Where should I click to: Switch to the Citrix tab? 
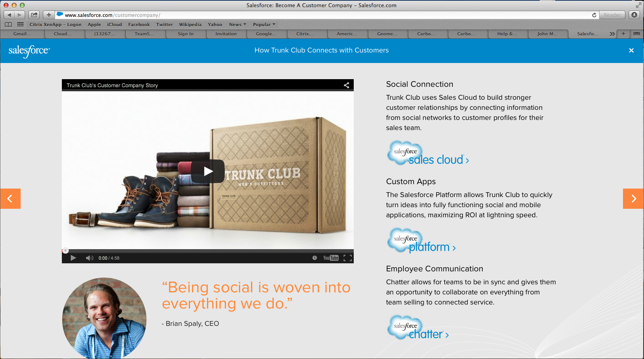(x=305, y=34)
